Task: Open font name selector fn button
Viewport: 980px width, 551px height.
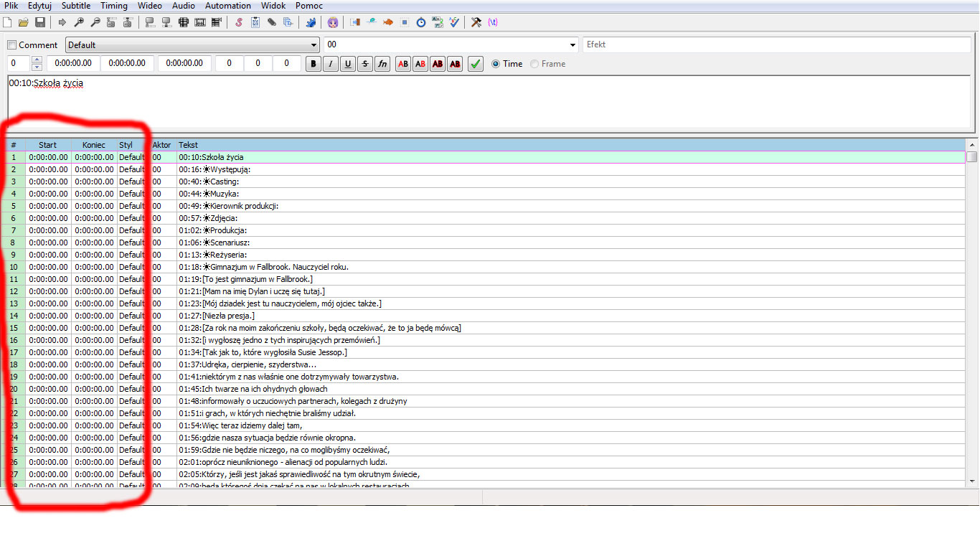Action: [x=382, y=64]
